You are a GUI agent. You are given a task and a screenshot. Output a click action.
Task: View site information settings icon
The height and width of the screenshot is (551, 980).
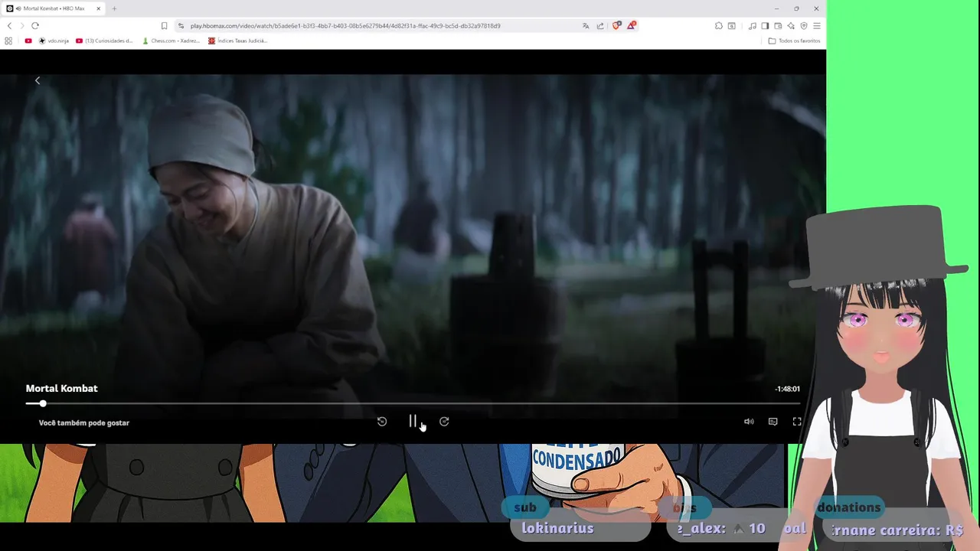(181, 25)
